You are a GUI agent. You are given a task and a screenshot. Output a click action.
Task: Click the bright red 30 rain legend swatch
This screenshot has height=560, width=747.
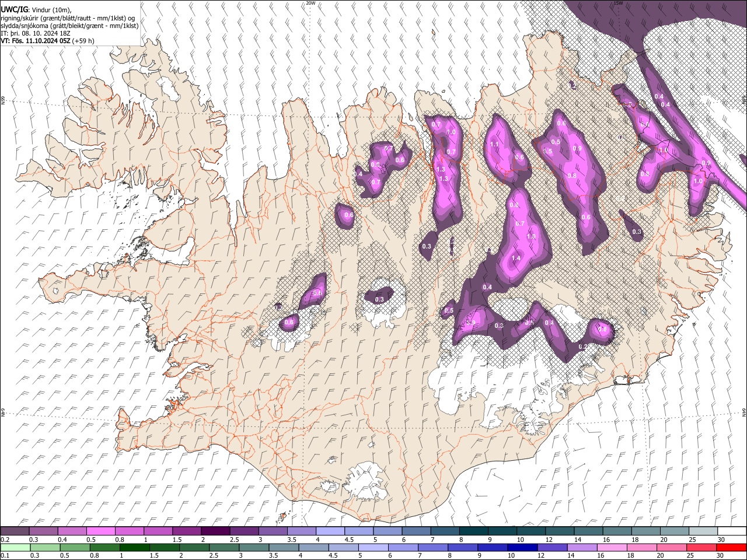coord(731,547)
